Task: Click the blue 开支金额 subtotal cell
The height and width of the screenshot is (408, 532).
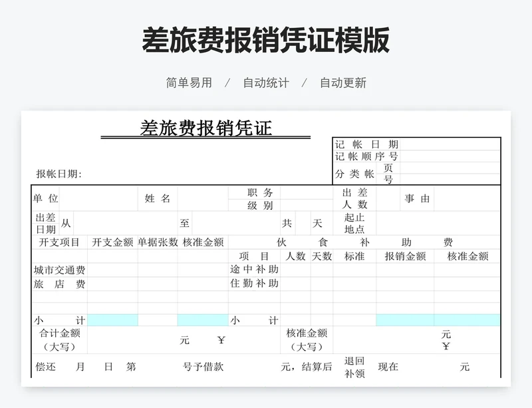Action: tap(112, 320)
